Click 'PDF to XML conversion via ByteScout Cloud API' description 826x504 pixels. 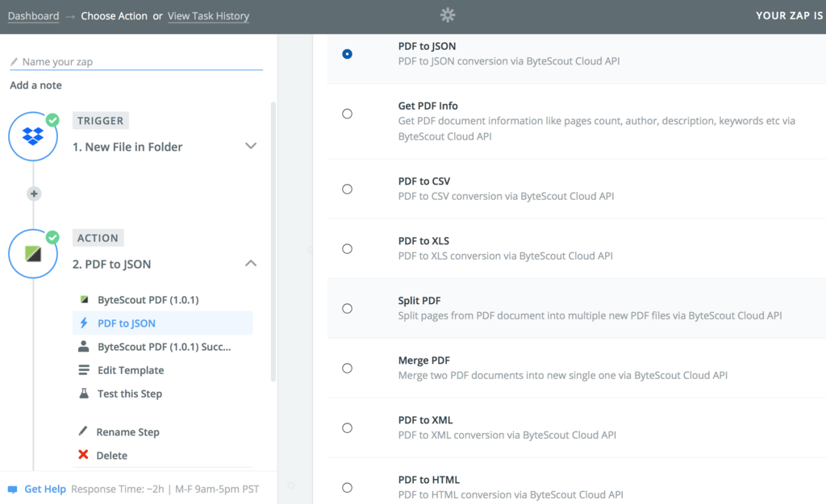click(507, 435)
